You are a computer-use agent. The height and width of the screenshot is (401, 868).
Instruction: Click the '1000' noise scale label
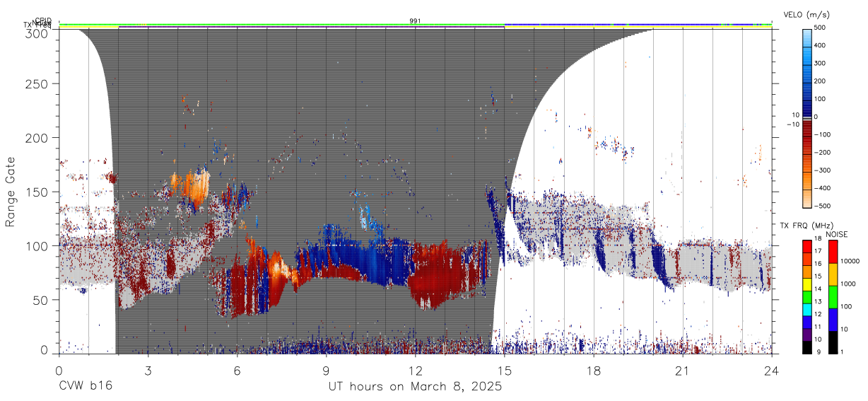848,284
